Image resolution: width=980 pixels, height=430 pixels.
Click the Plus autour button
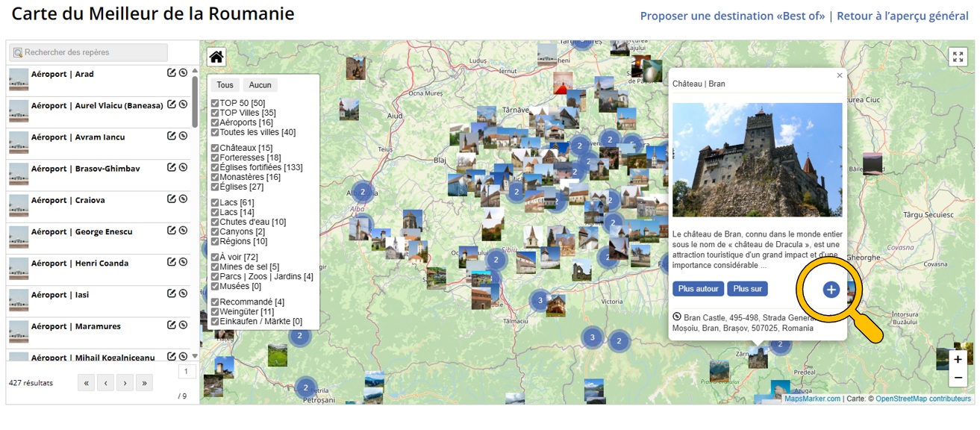(698, 289)
